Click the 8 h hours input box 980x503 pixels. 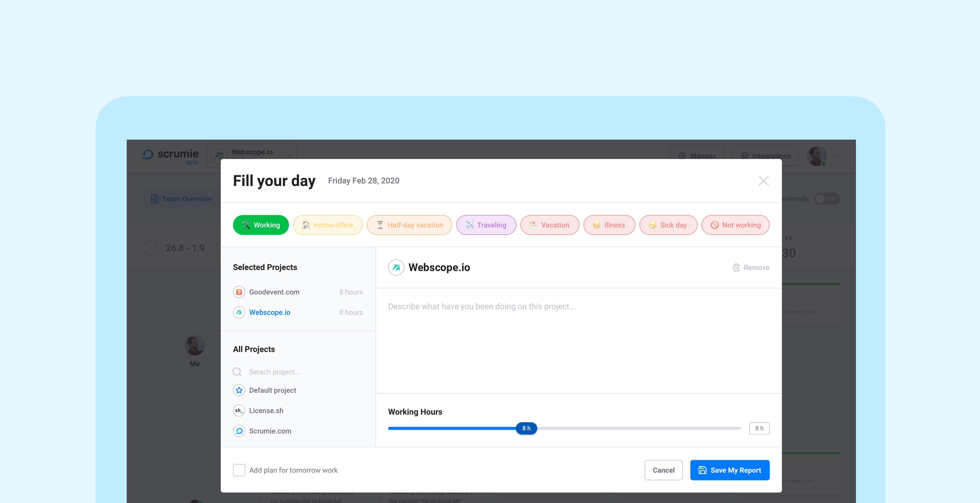tap(759, 428)
